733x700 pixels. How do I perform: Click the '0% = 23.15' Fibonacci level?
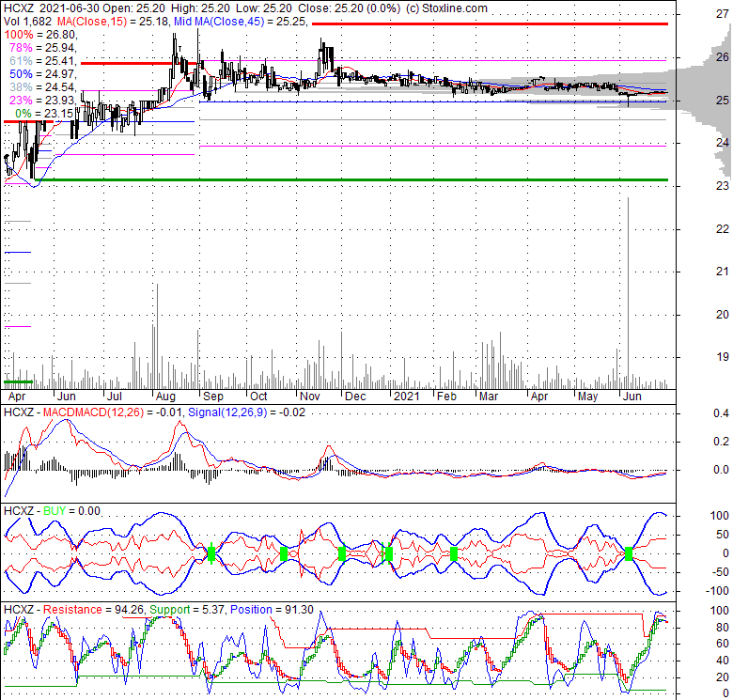pos(44,113)
